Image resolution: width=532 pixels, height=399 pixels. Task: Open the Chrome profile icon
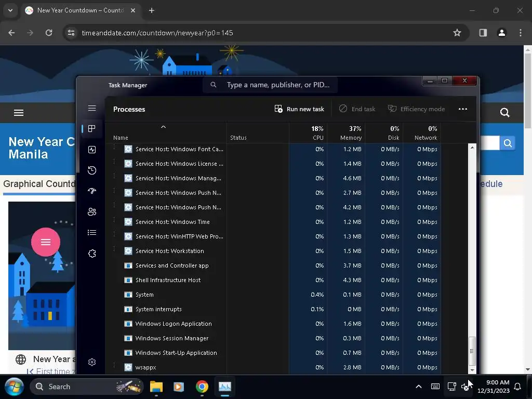point(501,33)
